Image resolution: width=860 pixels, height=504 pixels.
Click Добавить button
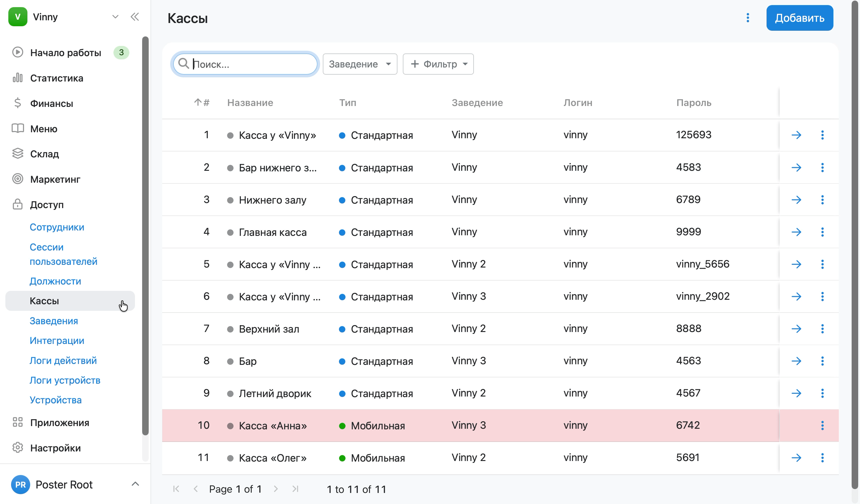click(x=800, y=18)
